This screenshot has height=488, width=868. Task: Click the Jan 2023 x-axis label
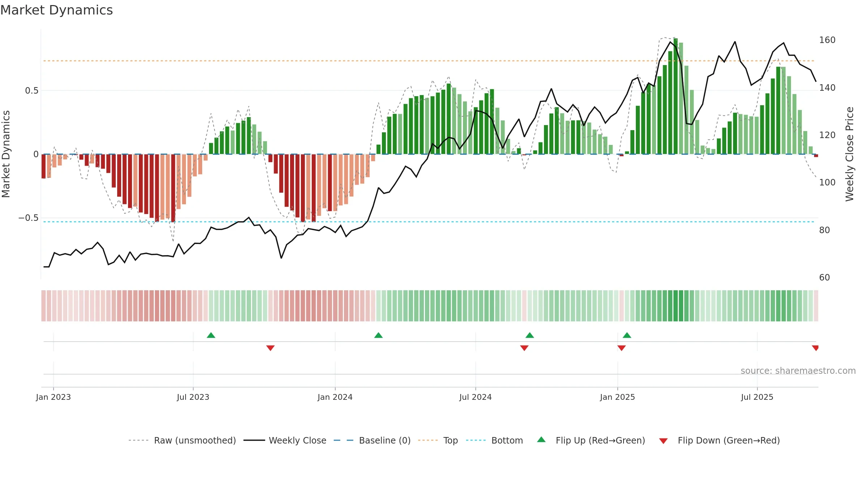click(x=54, y=397)
